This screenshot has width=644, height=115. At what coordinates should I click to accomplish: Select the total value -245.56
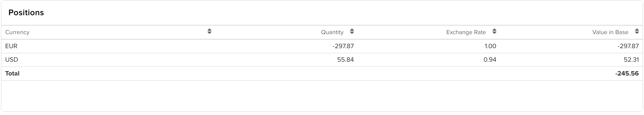[627, 74]
